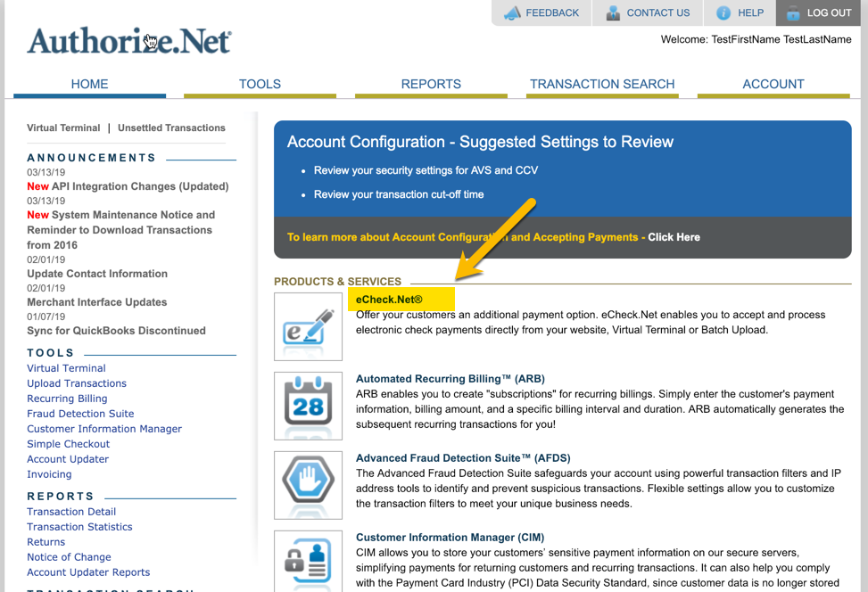The image size is (868, 592).
Task: Open the Automated Recurring Billing calendar icon
Action: (309, 406)
